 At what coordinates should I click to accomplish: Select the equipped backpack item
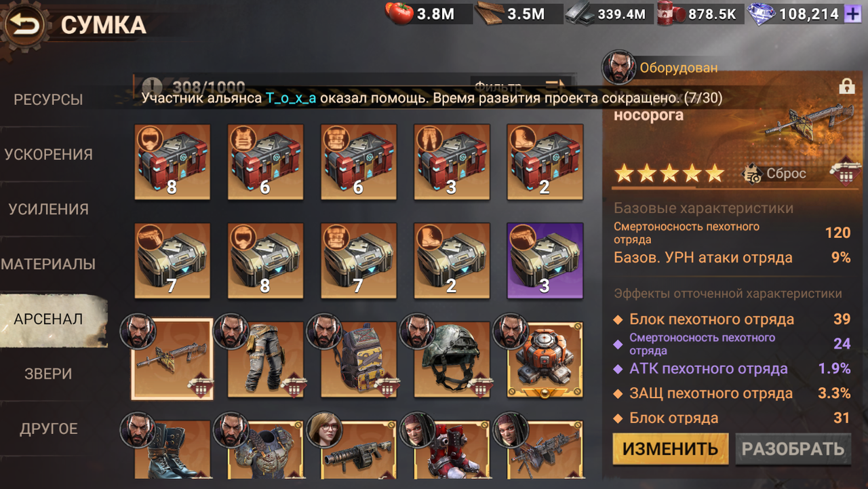359,359
